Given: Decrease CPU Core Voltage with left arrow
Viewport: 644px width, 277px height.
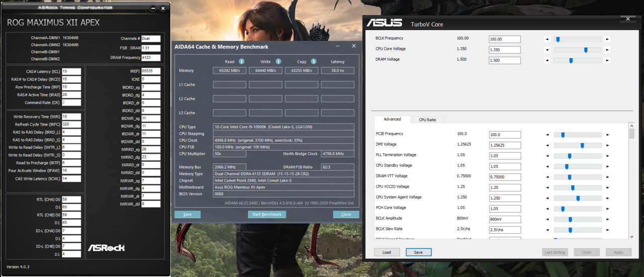Looking at the screenshot, I should click(x=547, y=50).
